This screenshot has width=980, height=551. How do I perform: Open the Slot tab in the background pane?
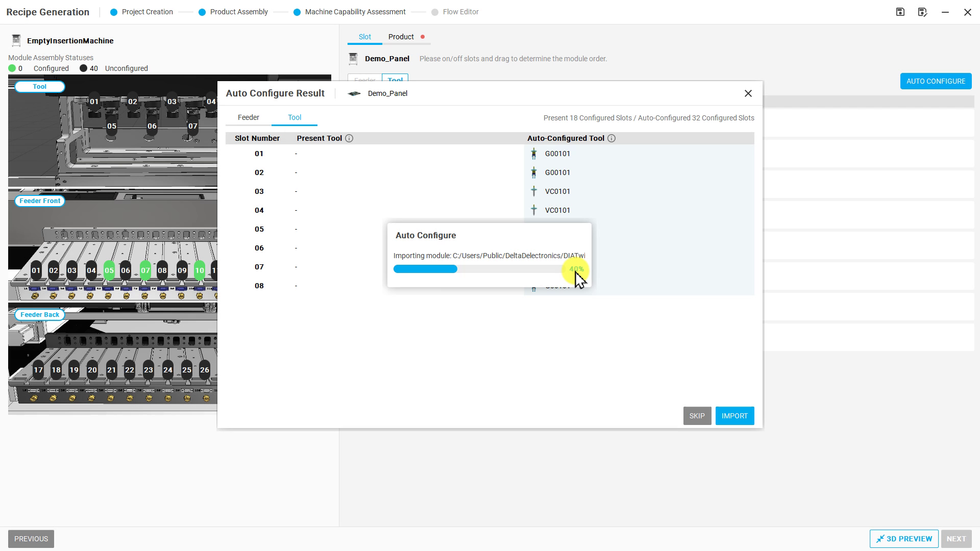[365, 37]
